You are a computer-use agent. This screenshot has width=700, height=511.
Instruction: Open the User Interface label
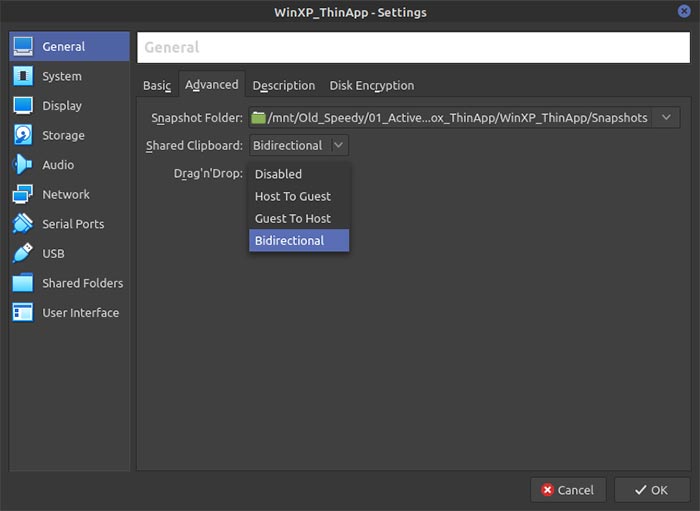click(80, 313)
